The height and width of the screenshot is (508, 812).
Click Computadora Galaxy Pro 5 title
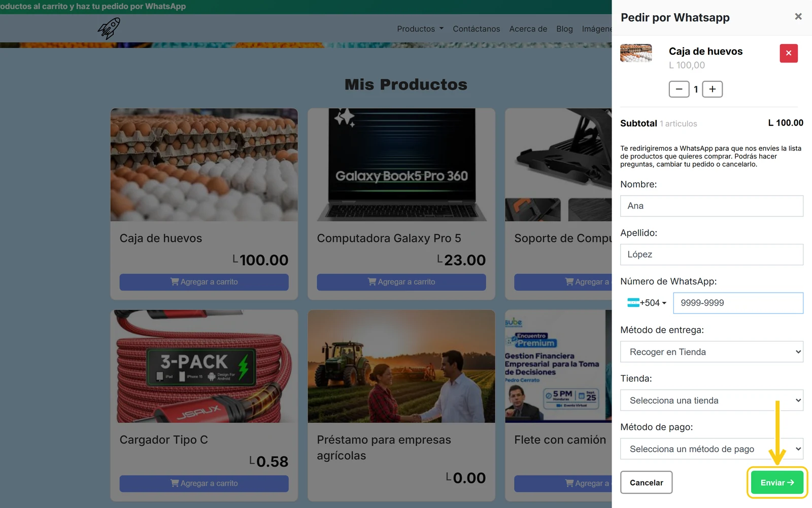[x=389, y=238]
